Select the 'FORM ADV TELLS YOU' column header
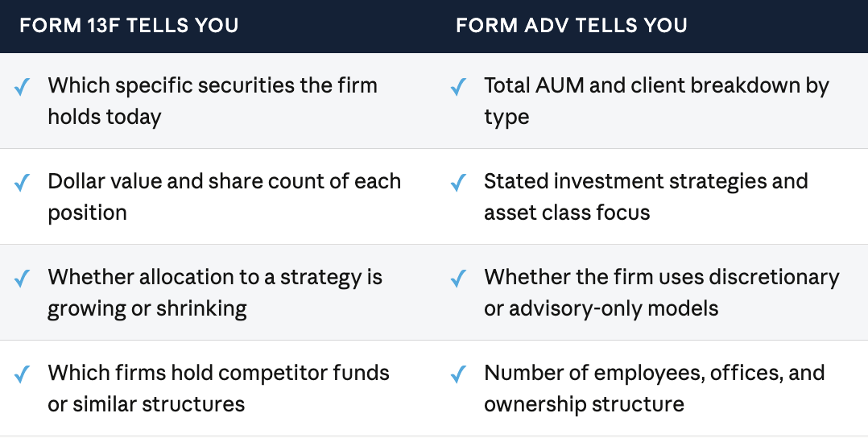868x438 pixels. tap(572, 26)
